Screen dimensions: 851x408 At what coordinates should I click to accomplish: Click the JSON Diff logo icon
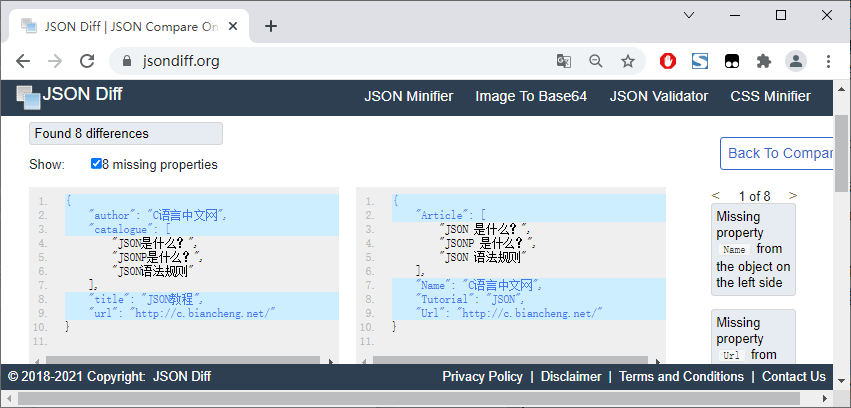(28, 98)
